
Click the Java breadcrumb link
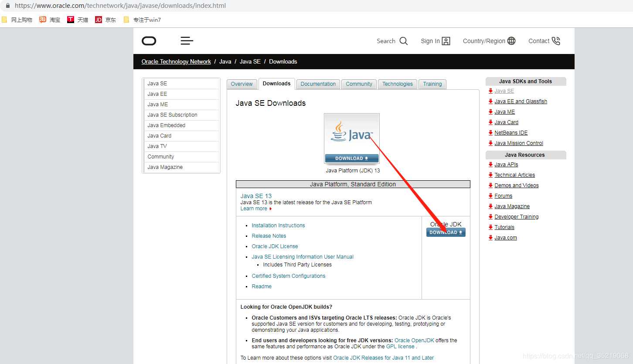(225, 61)
